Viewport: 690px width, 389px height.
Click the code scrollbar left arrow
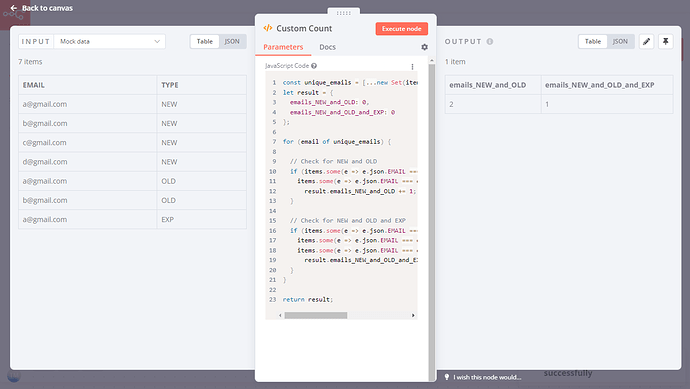tap(280, 315)
